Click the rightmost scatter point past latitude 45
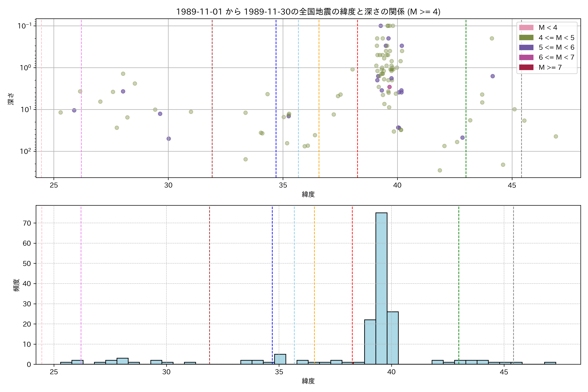 [556, 137]
